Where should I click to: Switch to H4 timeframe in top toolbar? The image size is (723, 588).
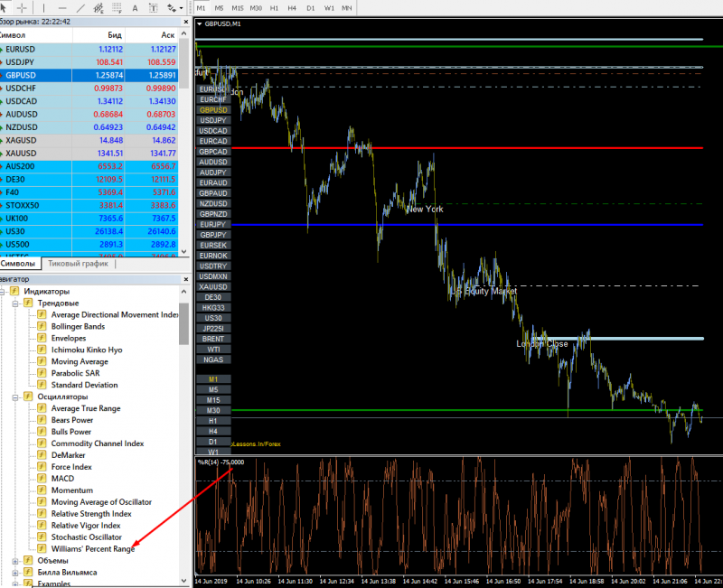point(292,8)
